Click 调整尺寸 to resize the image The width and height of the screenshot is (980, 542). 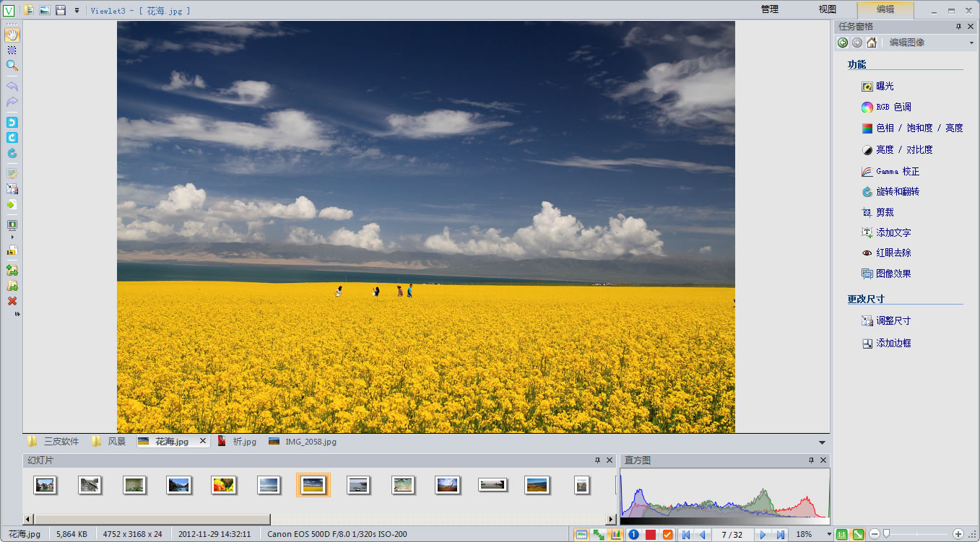coord(893,321)
